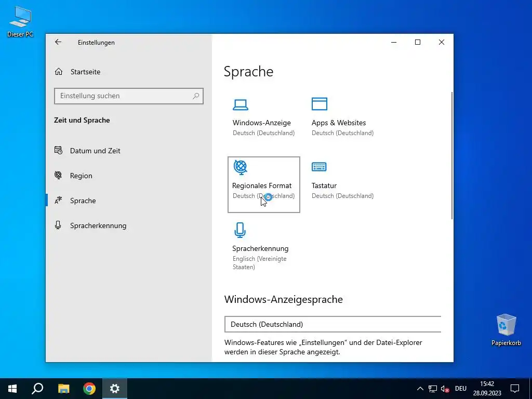This screenshot has height=399, width=532.
Task: Go to Datum und Zeit settings
Action: (95, 151)
